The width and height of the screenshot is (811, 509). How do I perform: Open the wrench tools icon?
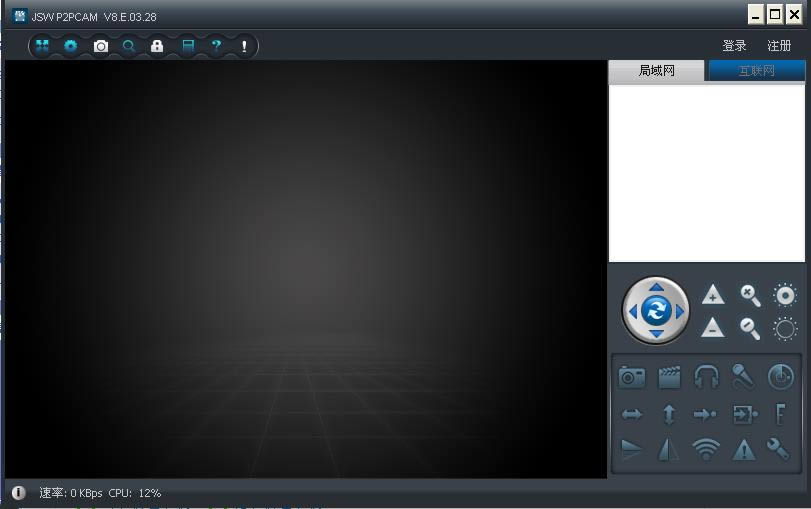tap(778, 450)
